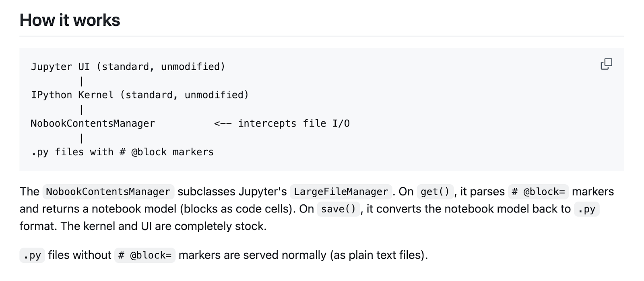Copy the code block to clipboard
The image size is (644, 281).
pos(606,64)
